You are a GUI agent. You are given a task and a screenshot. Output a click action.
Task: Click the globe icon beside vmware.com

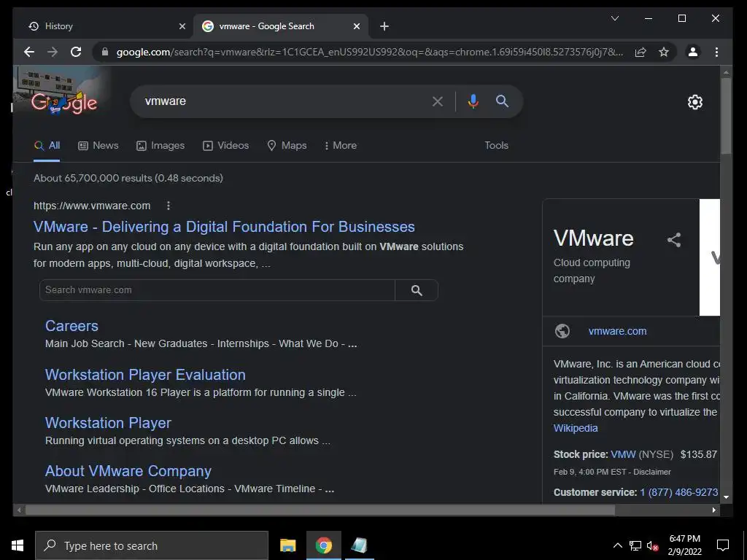pyautogui.click(x=562, y=331)
